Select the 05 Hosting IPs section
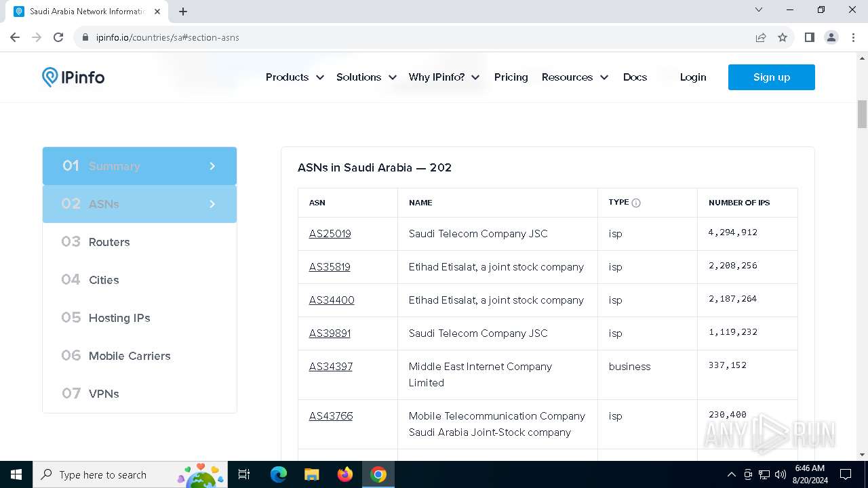The height and width of the screenshot is (488, 868). 140,318
